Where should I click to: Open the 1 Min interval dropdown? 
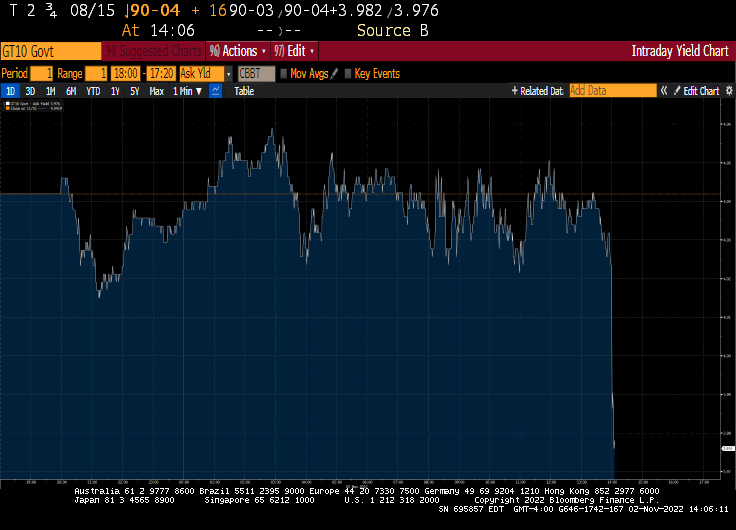click(x=187, y=91)
